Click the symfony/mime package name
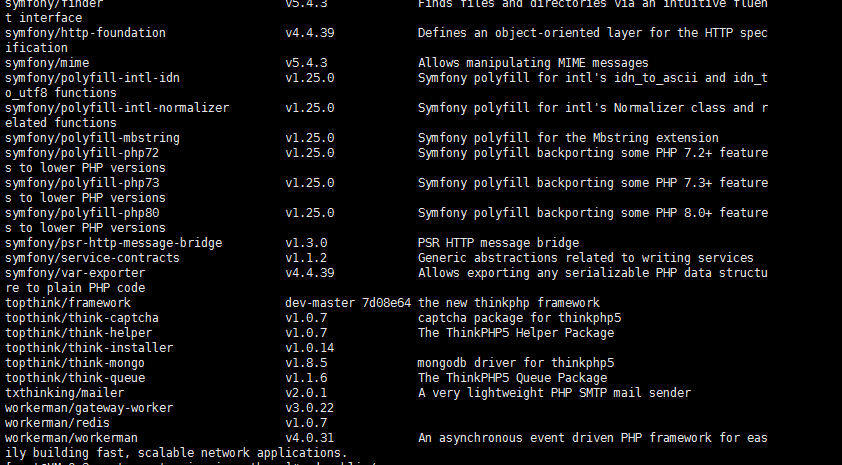The image size is (842, 465). point(47,63)
